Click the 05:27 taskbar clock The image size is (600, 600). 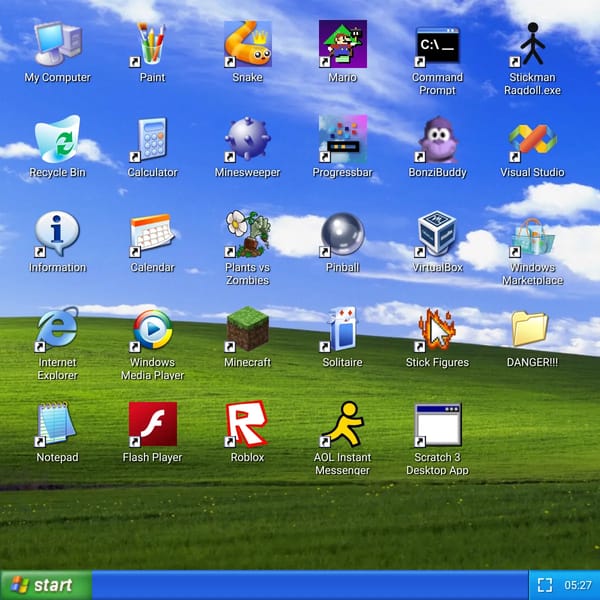[x=578, y=585]
